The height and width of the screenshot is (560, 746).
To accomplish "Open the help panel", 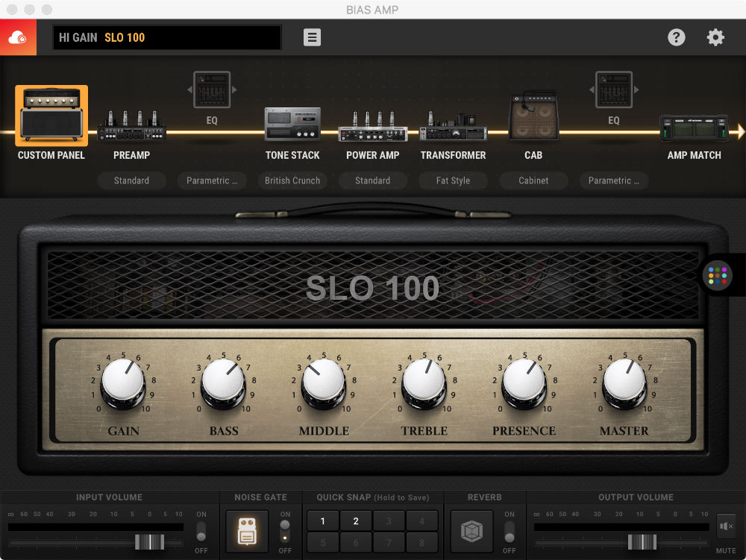I will tap(677, 37).
